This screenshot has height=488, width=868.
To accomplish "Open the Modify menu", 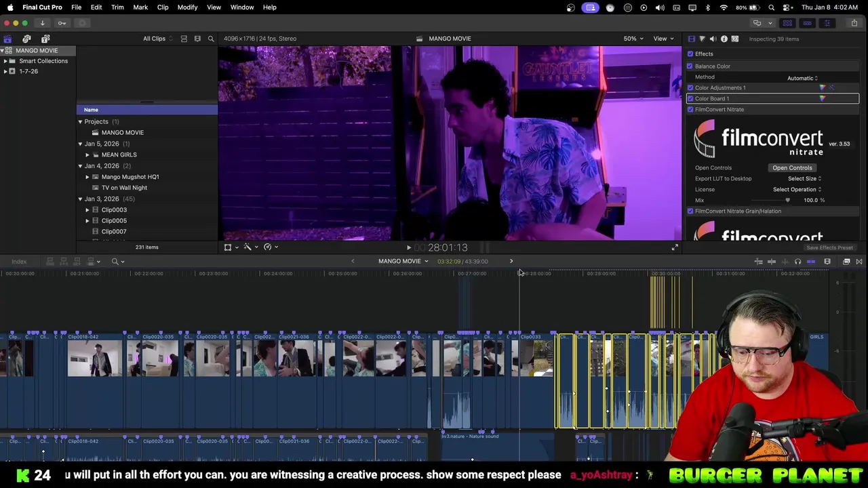I will [187, 7].
